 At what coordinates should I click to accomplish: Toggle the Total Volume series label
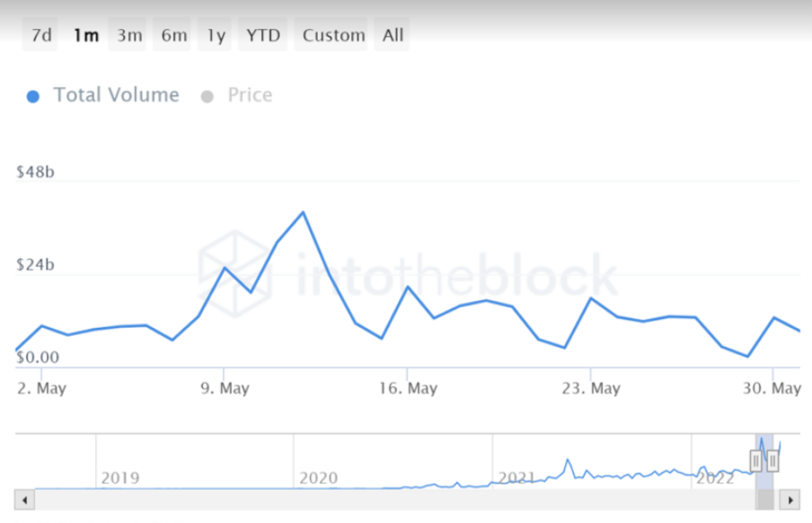[x=116, y=95]
